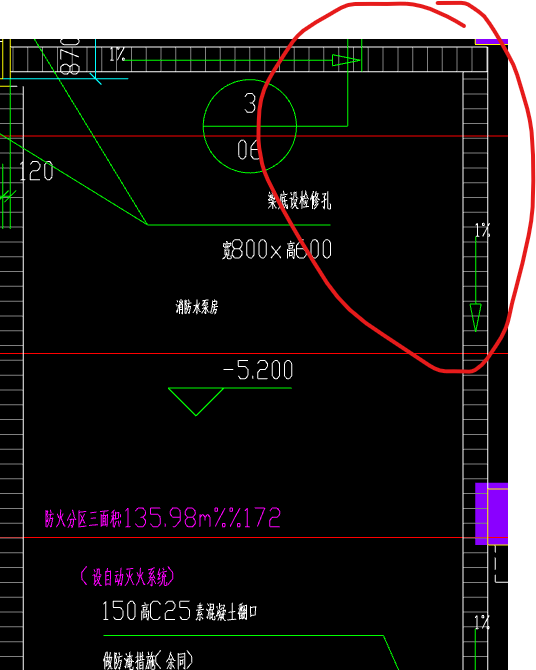Image resolution: width=536 pixels, height=670 pixels.
Task: Click the large purple block on right wall
Action: tap(492, 514)
